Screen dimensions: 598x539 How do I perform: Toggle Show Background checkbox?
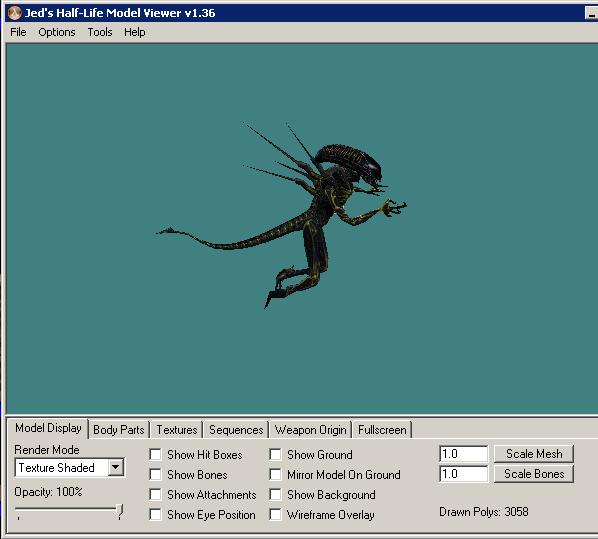pos(275,495)
